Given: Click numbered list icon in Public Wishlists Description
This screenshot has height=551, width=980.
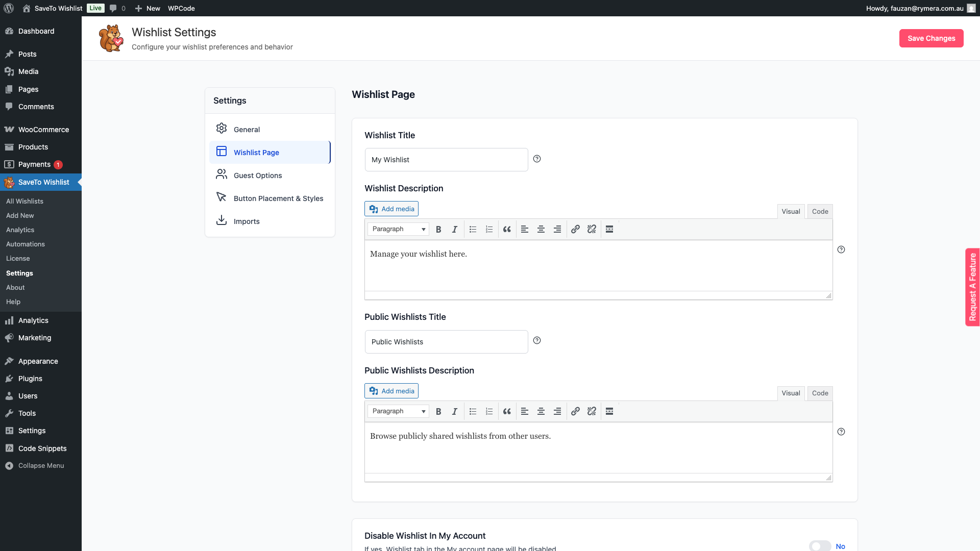Looking at the screenshot, I should 489,412.
